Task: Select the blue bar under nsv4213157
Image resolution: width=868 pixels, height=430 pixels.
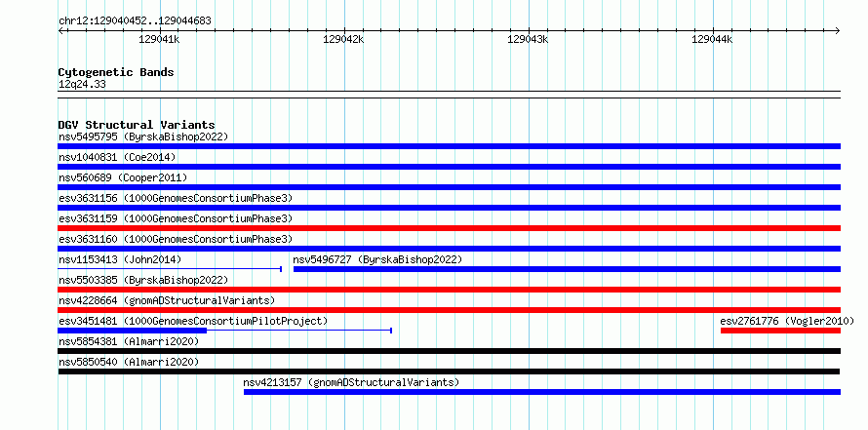Action: click(x=542, y=392)
